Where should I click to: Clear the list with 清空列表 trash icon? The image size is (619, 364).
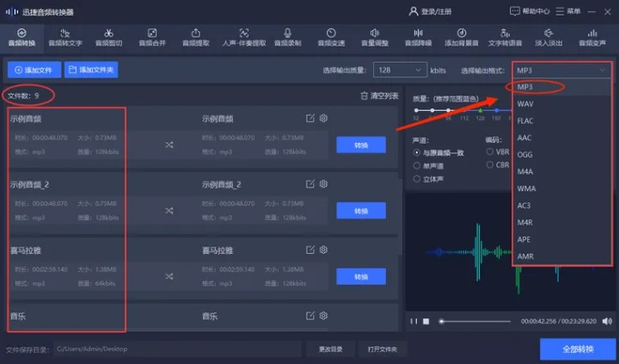tap(379, 96)
